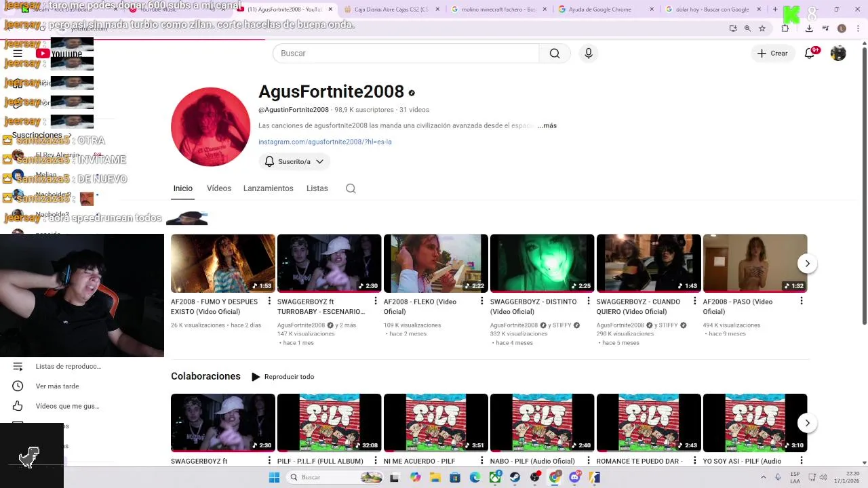Switch to the Inicio channel tab
This screenshot has height=488, width=868.
(x=182, y=188)
